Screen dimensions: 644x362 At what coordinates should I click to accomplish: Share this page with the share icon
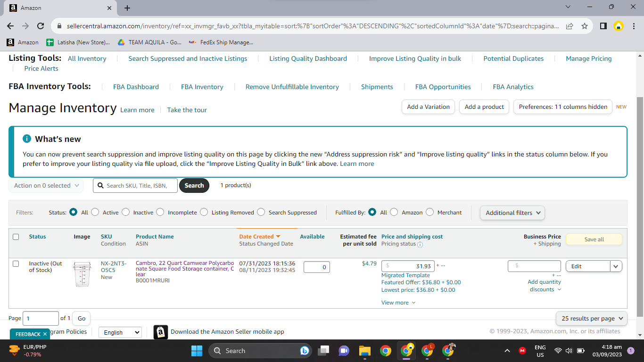(570, 26)
